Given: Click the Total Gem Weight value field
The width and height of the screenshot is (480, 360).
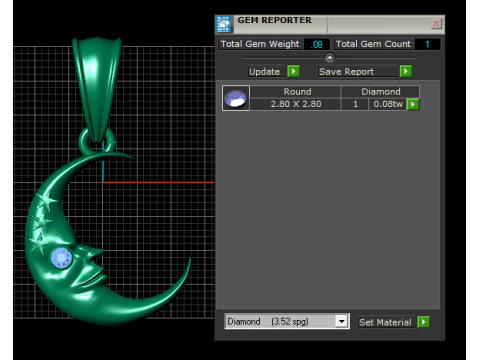Looking at the screenshot, I should [x=316, y=44].
